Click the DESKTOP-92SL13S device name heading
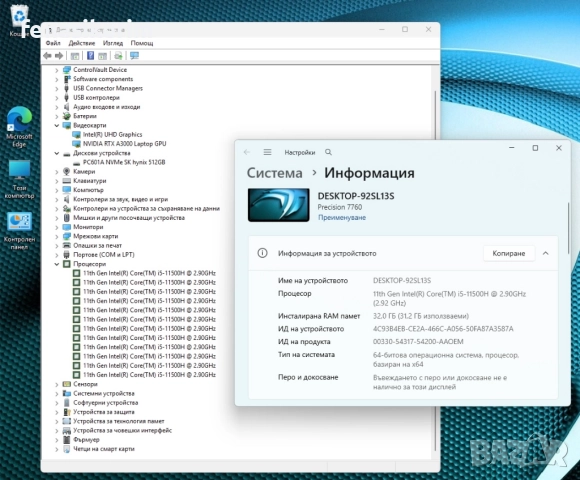Screen dimensions: 580x480 (356, 196)
